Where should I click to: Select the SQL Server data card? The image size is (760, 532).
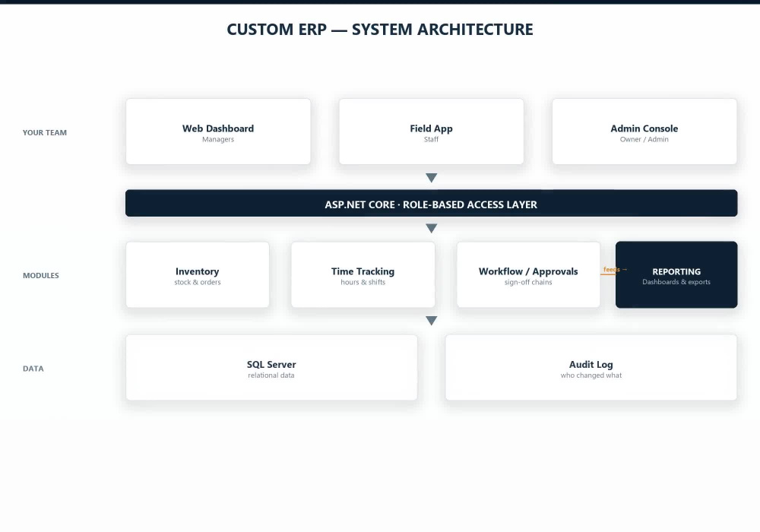[x=271, y=367]
